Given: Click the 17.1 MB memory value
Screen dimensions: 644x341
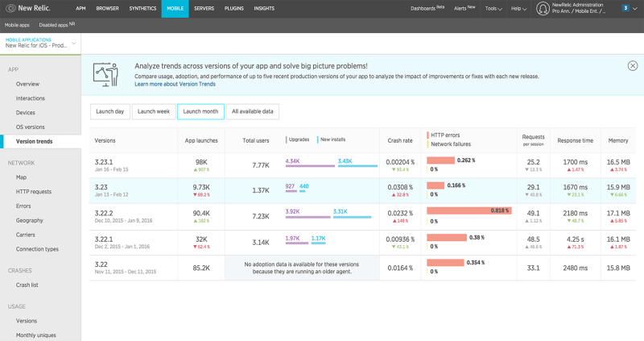Looking at the screenshot, I should (x=618, y=213).
